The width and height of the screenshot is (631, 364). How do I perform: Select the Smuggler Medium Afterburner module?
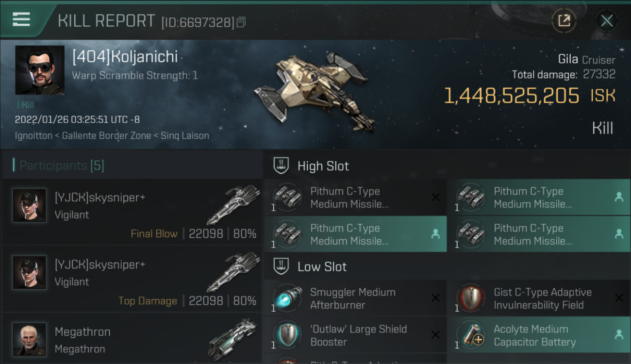pyautogui.click(x=355, y=298)
